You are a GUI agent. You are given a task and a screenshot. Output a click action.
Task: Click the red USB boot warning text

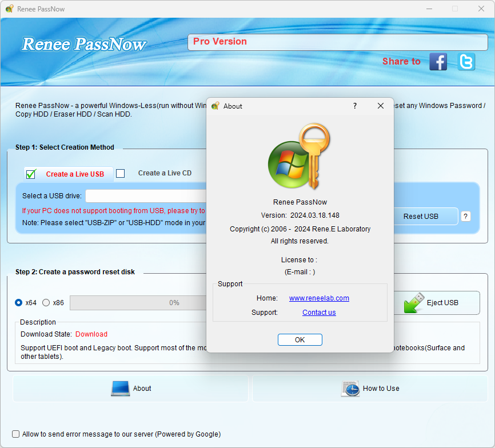pos(114,211)
